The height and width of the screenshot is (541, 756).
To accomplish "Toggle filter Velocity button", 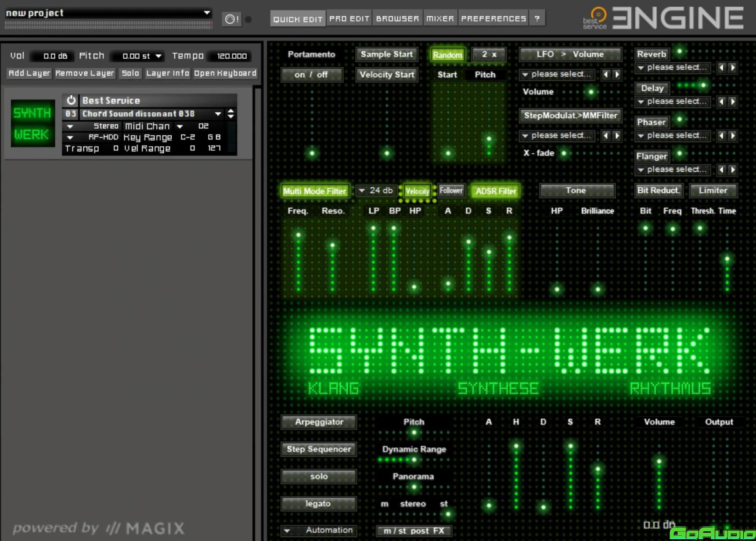I will (x=417, y=191).
